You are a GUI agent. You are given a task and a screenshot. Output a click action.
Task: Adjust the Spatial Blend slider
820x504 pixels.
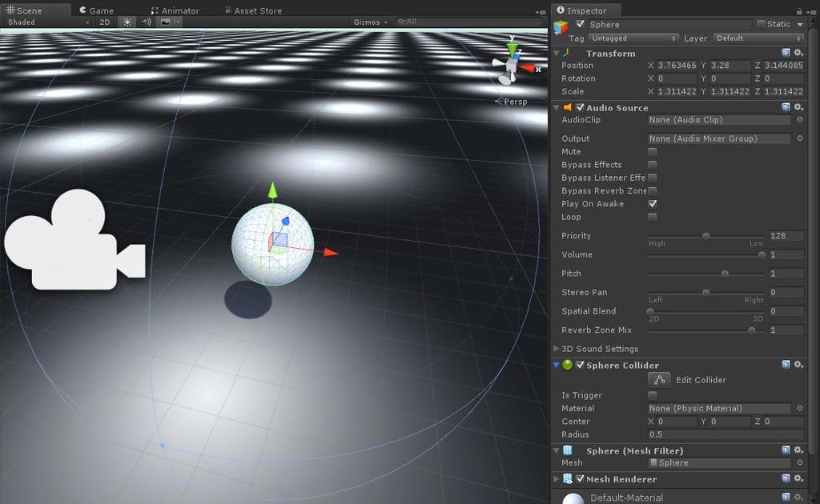[706, 311]
